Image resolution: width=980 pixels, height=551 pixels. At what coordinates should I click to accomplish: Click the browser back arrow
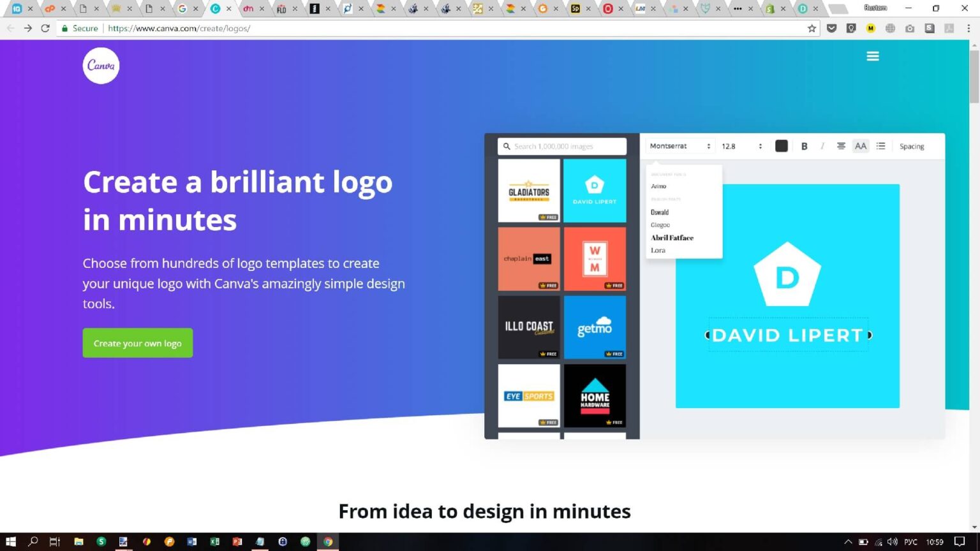10,28
